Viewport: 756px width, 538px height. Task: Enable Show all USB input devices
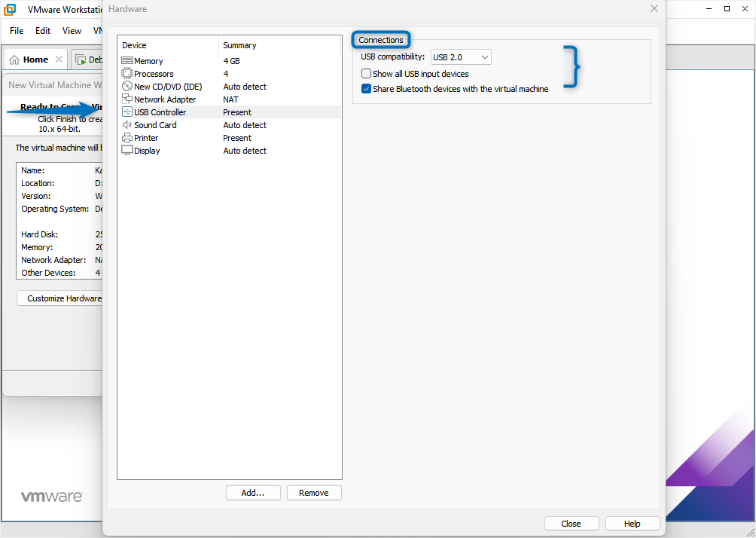366,73
